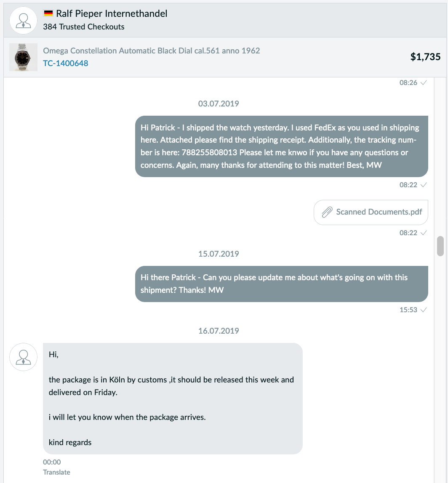Click seller avatar icon in header
The image size is (448, 483).
coord(23,20)
